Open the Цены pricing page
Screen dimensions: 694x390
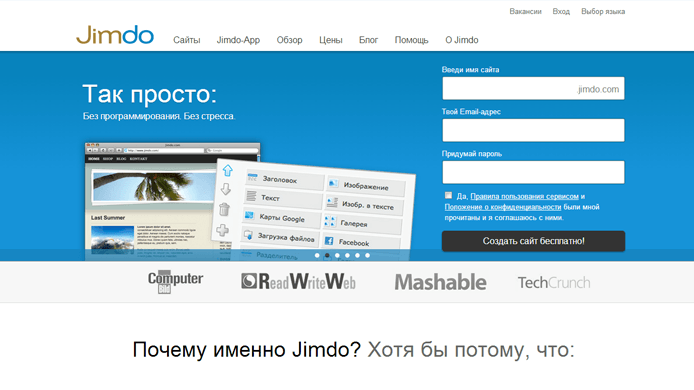[331, 40]
